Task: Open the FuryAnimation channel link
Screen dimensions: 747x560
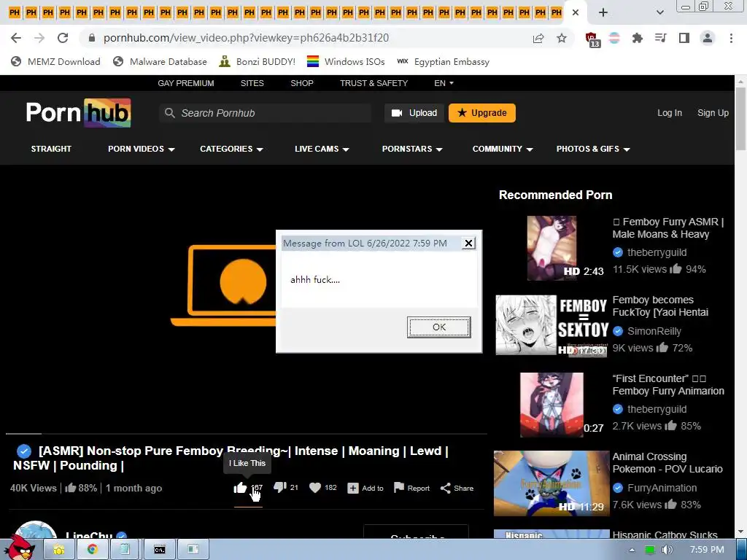Action: coord(662,488)
